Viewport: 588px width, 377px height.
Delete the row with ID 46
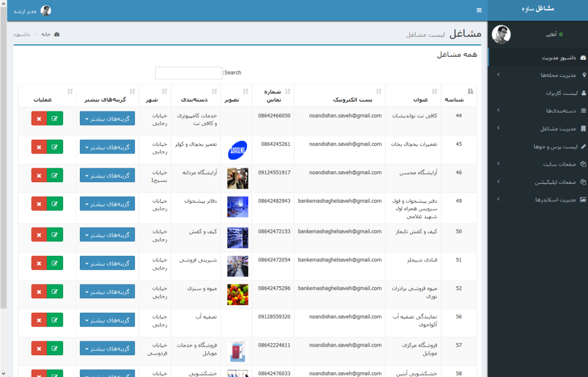pyautogui.click(x=39, y=175)
